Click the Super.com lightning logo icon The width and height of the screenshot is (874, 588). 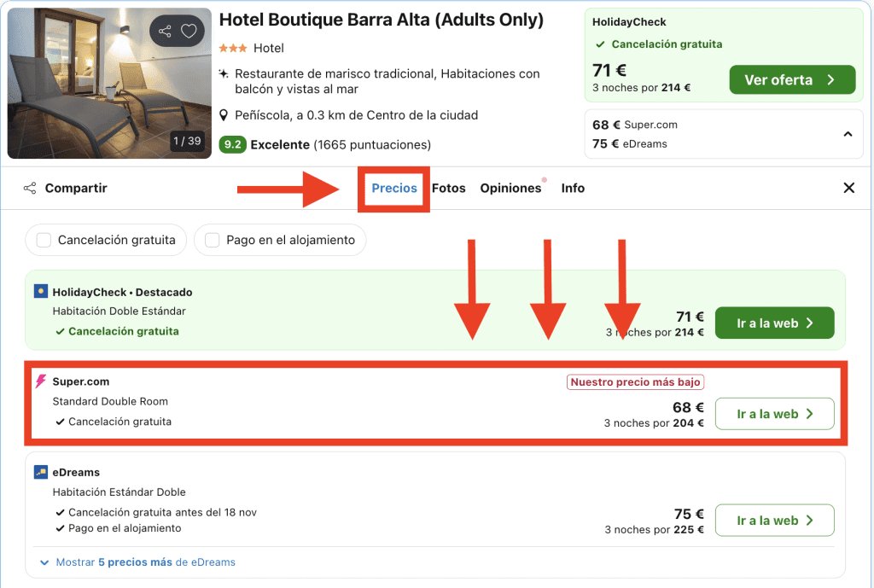[41, 381]
